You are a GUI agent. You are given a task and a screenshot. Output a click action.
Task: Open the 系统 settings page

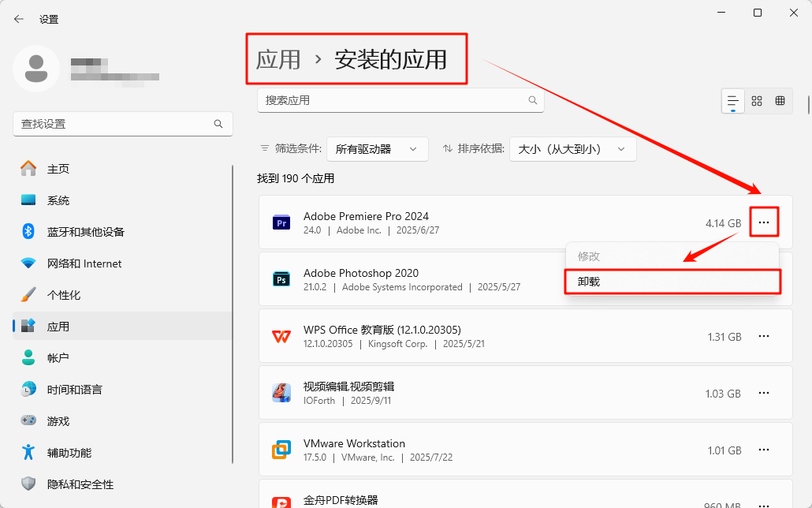coord(123,200)
